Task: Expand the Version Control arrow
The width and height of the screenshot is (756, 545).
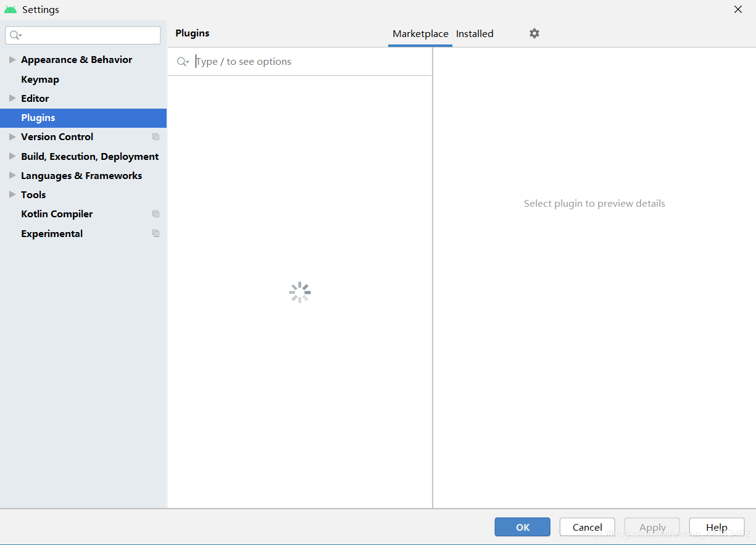Action: [12, 137]
